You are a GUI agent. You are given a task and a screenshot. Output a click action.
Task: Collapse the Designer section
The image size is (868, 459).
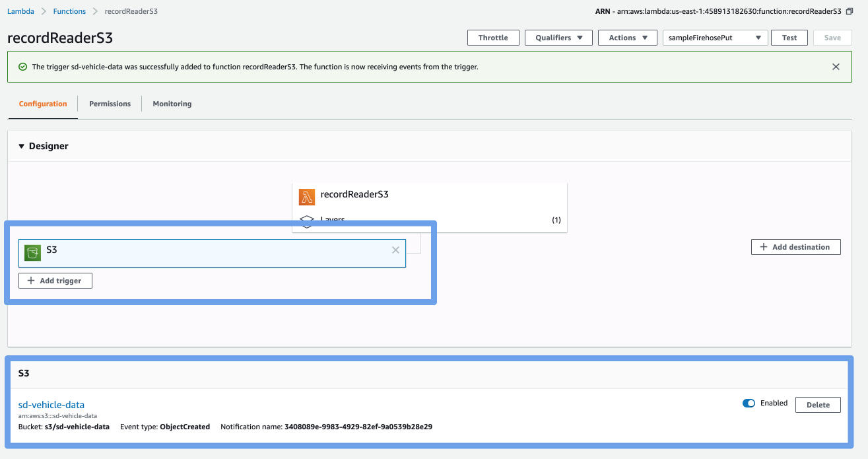21,146
